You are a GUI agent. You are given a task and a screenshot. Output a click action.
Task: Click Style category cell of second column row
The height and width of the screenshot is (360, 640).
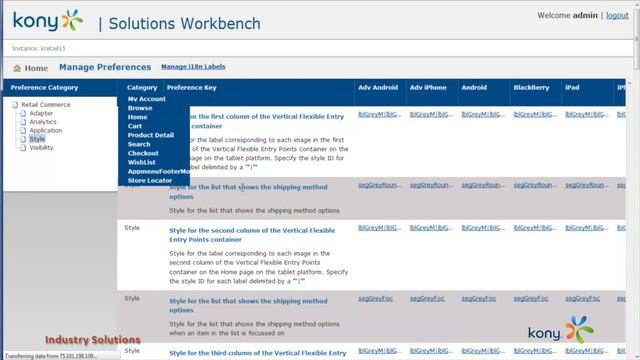(x=132, y=228)
